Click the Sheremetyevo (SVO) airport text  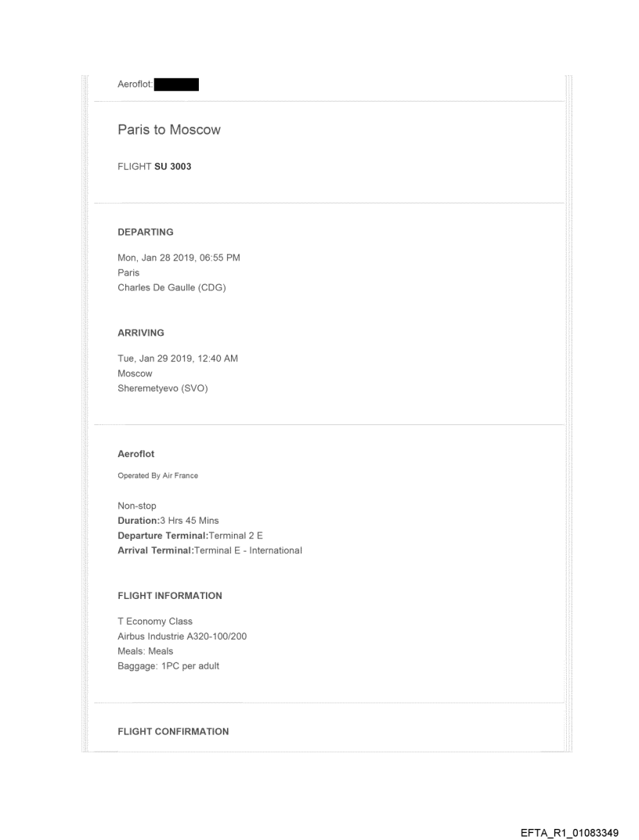click(163, 388)
